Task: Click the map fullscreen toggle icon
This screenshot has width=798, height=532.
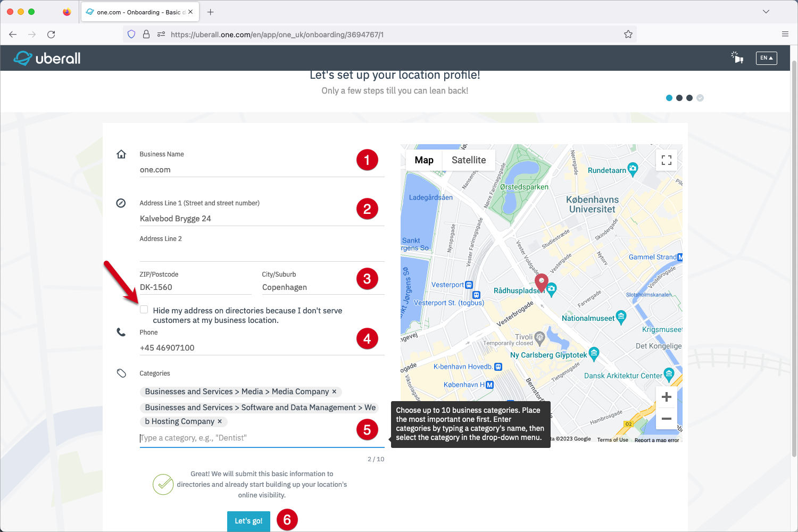Action: click(x=666, y=160)
